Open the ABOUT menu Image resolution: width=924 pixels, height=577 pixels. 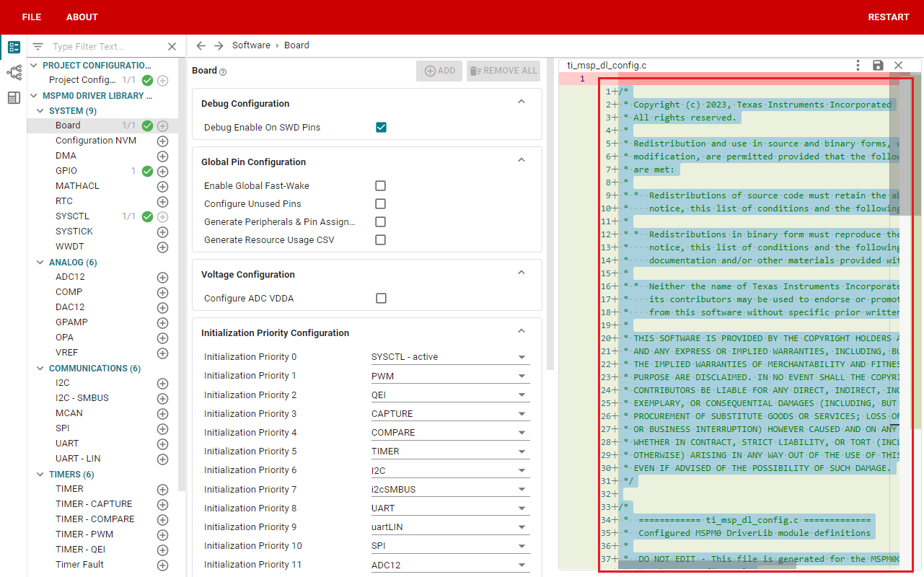82,17
